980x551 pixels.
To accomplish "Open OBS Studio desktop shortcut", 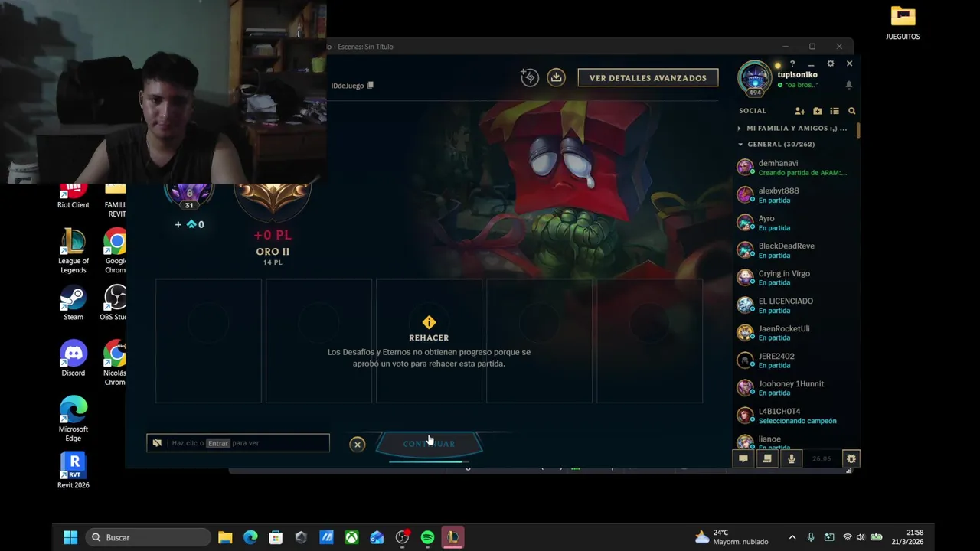I will pos(115,302).
